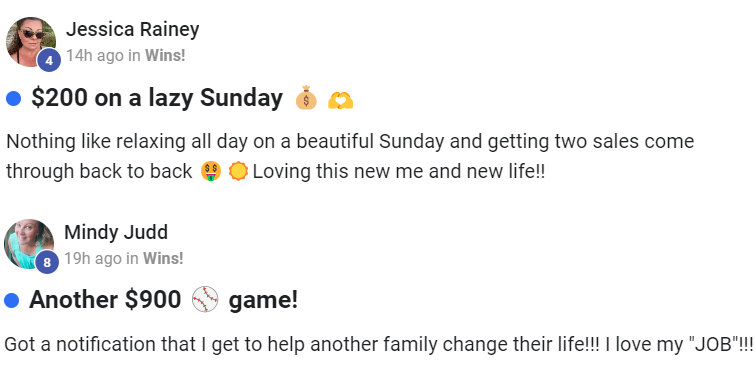
Task: Open Jessica Rainey's profile picture
Action: click(31, 42)
